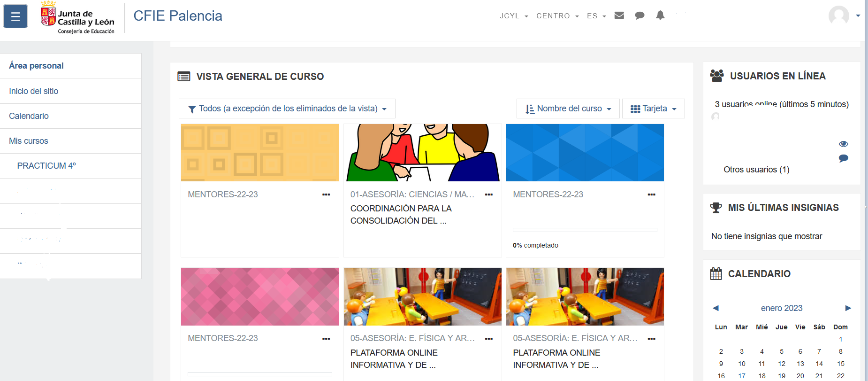The image size is (868, 381).
Task: Open the notifications bell
Action: click(660, 16)
